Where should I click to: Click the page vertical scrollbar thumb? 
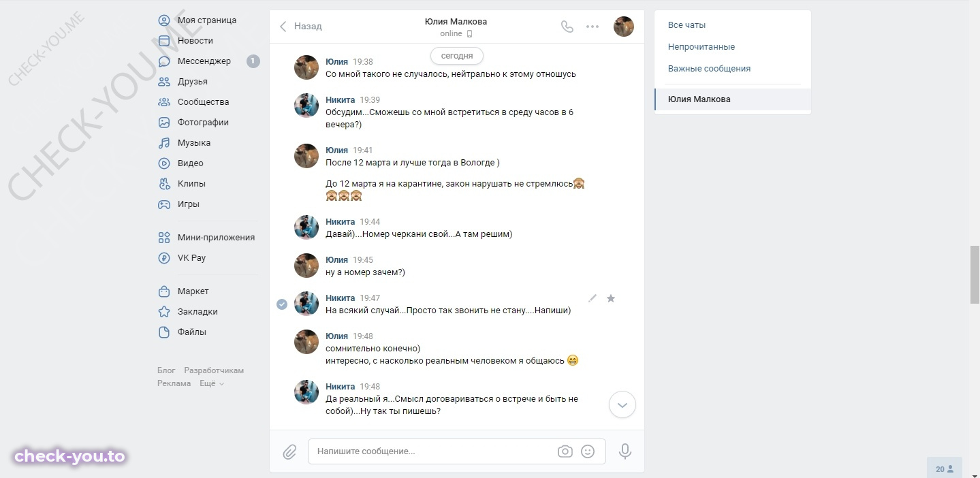975,275
